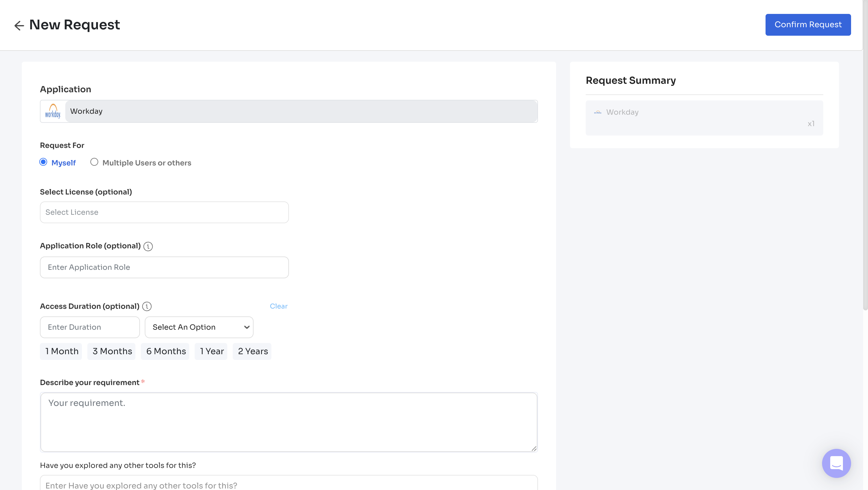
Task: Choose the 2 Years duration preset
Action: [252, 351]
